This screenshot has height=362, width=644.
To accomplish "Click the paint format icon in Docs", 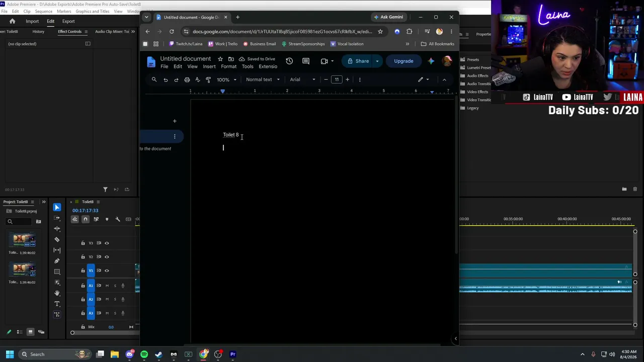I will (208, 79).
